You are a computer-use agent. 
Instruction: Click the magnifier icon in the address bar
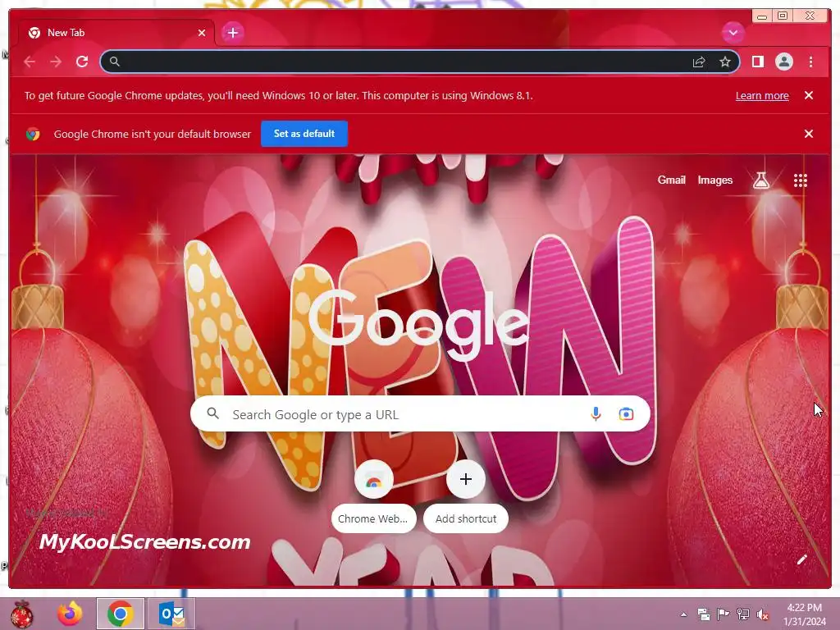pyautogui.click(x=115, y=62)
